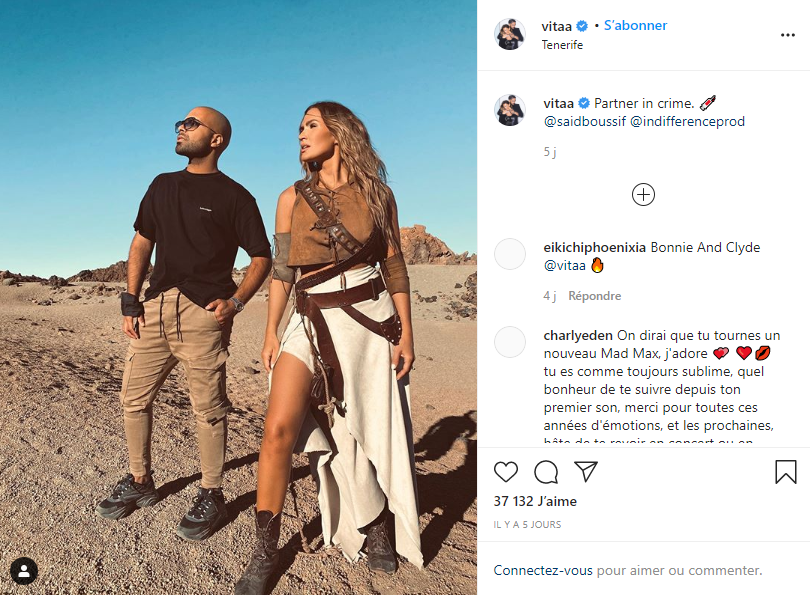The image size is (810, 595).
Task: Open @vitaa mention in eikichiphoenixia comment
Action: (x=565, y=265)
